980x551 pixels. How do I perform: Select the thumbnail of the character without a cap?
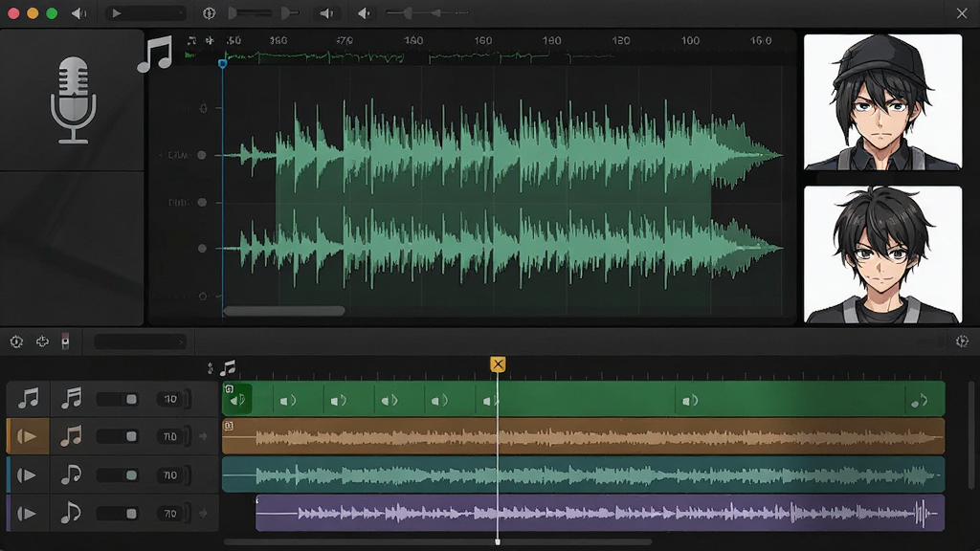pyautogui.click(x=882, y=254)
